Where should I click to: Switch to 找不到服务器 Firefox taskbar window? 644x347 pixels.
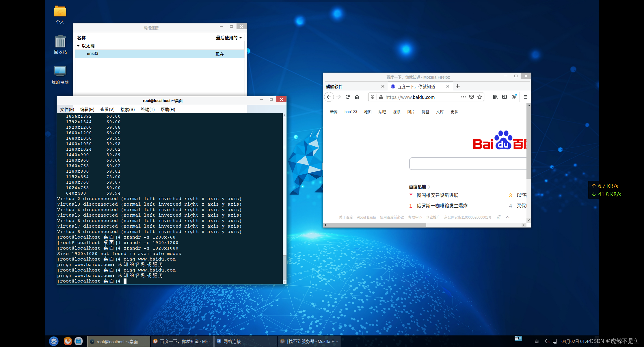309,342
